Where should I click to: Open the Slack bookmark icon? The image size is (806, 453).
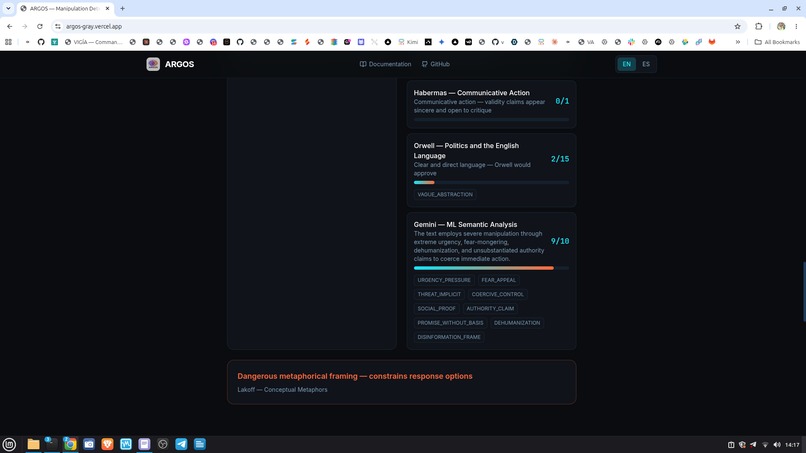[x=631, y=42]
